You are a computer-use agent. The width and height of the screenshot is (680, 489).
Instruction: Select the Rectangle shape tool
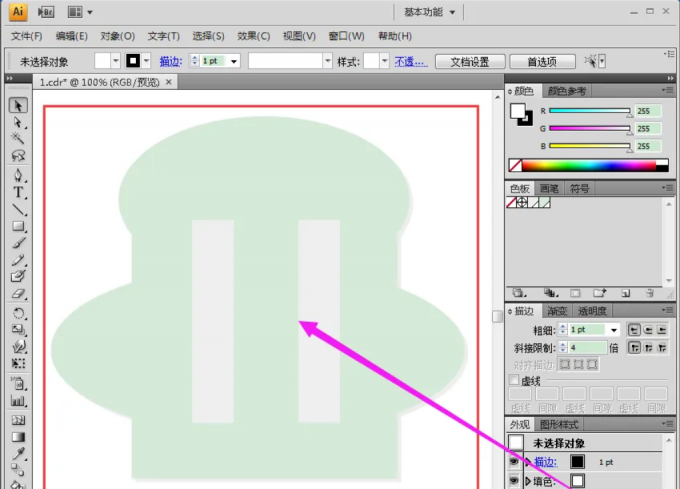[x=18, y=227]
